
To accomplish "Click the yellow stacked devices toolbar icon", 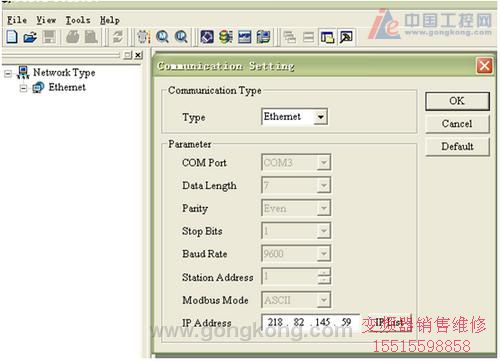I will tap(226, 37).
